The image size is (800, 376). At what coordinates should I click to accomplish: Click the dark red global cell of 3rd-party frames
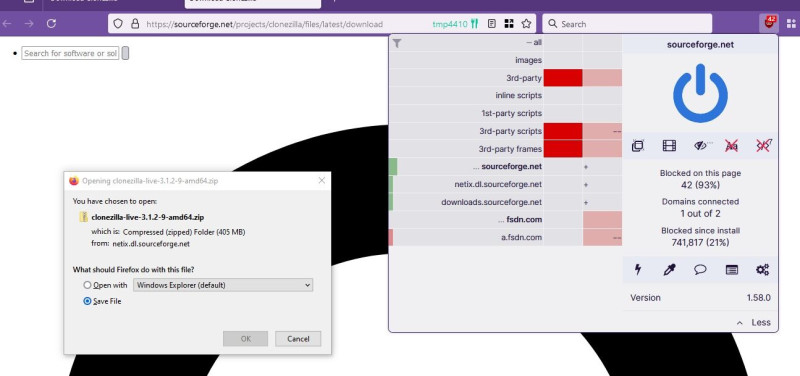(x=563, y=148)
